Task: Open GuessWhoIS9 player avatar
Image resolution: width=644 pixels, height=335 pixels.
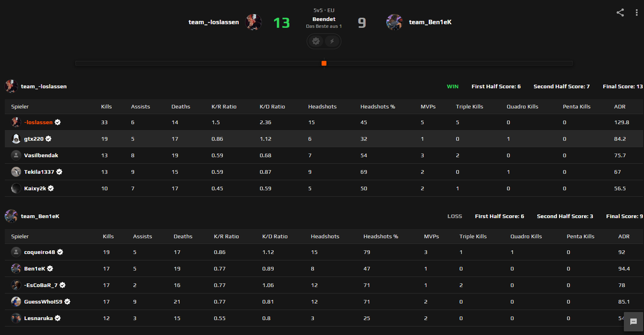Action: pos(16,302)
